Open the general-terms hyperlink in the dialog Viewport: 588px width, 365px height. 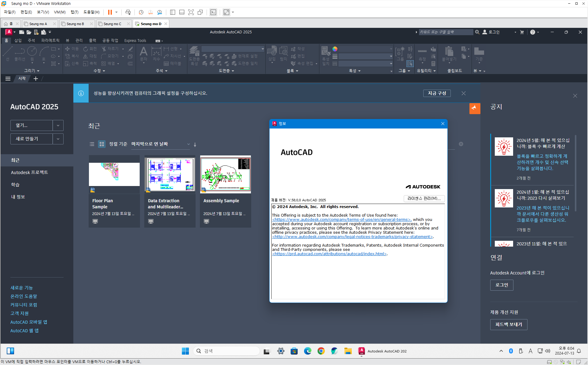point(341,220)
